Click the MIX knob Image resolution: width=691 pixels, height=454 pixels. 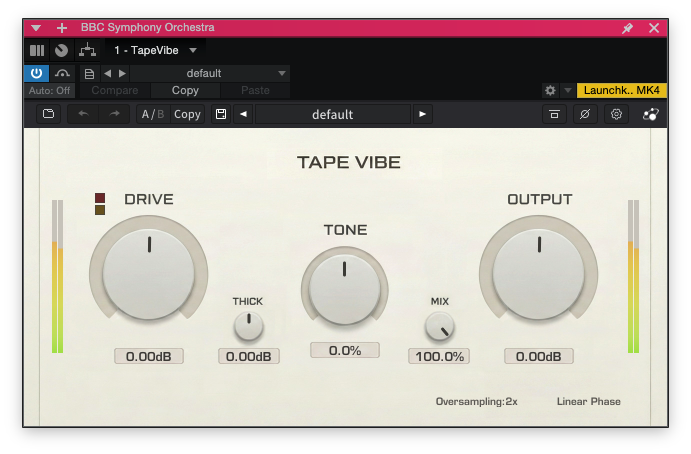pyautogui.click(x=439, y=327)
